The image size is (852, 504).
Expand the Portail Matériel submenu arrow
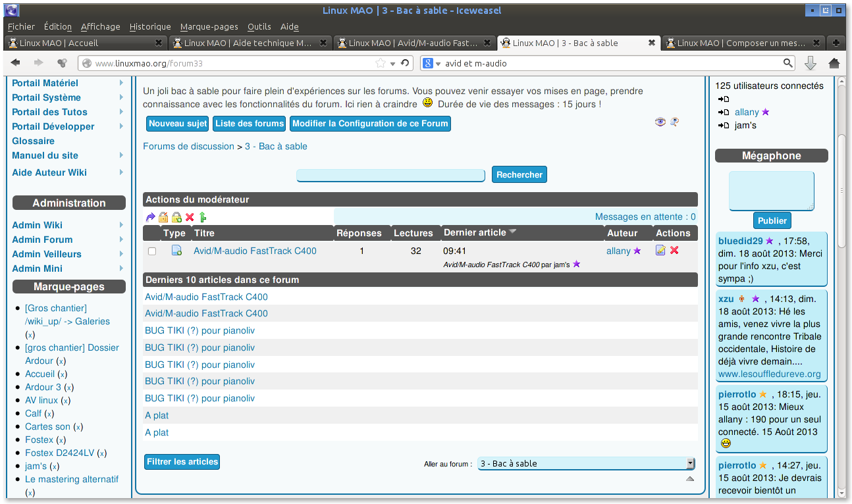(x=121, y=83)
